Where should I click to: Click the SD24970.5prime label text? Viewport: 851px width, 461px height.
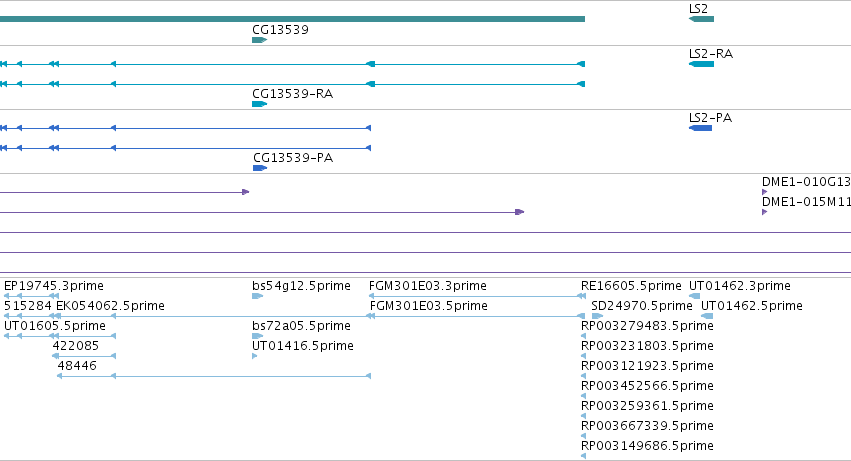(x=642, y=306)
